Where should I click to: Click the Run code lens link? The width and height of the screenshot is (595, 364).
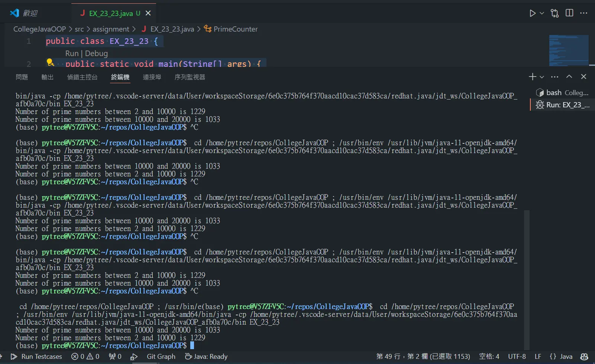(72, 53)
